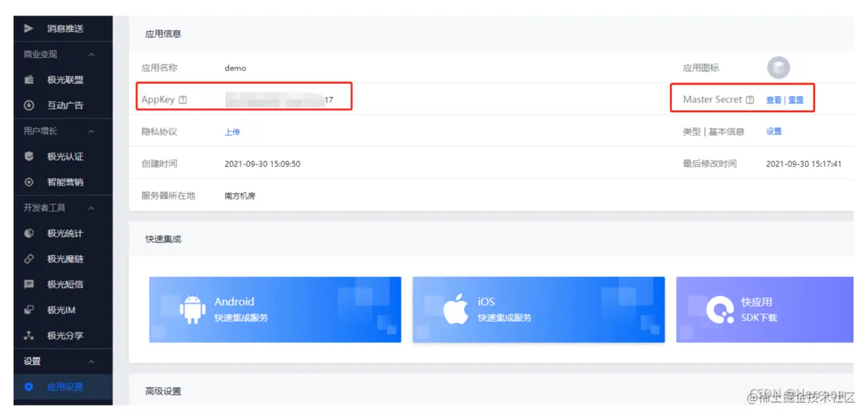Click the 快应用 Q logo icon
This screenshot has width=868, height=417.
pos(720,310)
